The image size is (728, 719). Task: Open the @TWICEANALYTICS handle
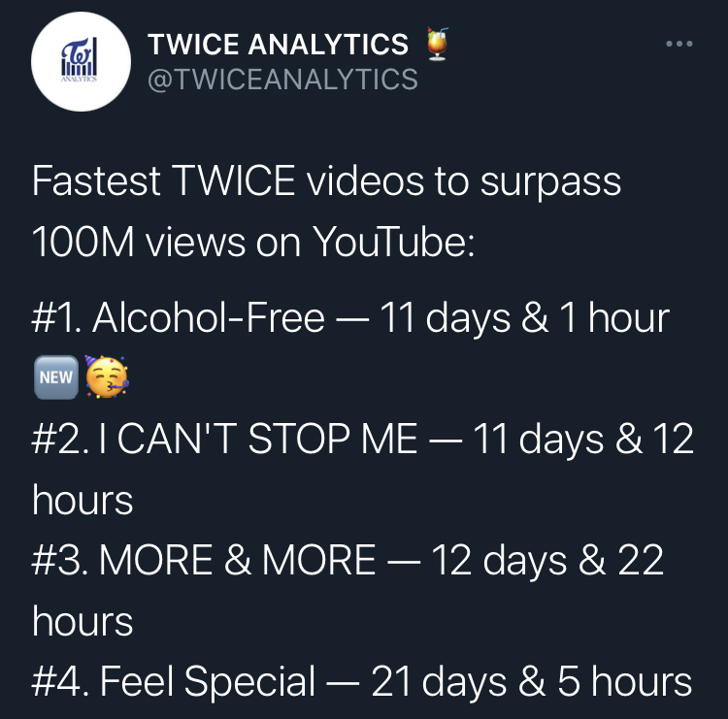[x=282, y=79]
